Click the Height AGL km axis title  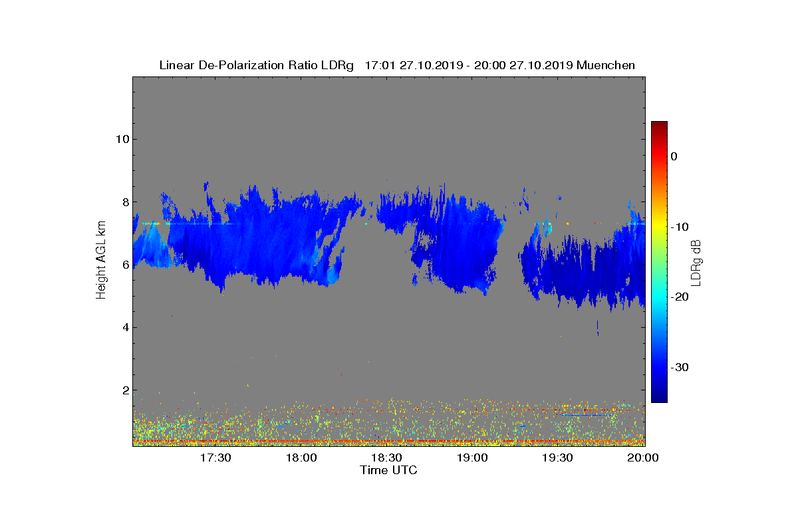(101, 261)
